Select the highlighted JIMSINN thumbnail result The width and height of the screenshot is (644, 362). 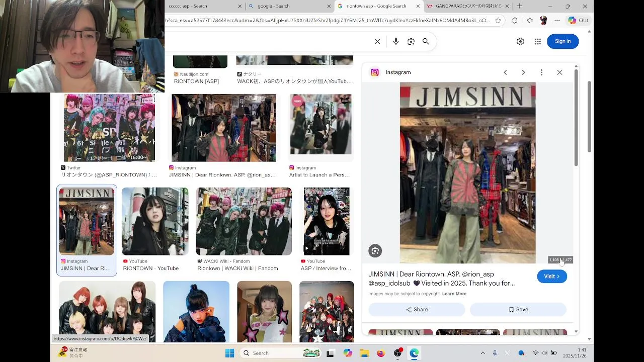(87, 221)
